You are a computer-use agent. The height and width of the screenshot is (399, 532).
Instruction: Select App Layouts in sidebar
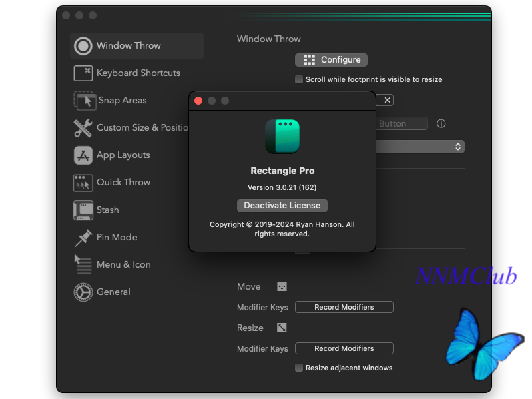click(123, 155)
